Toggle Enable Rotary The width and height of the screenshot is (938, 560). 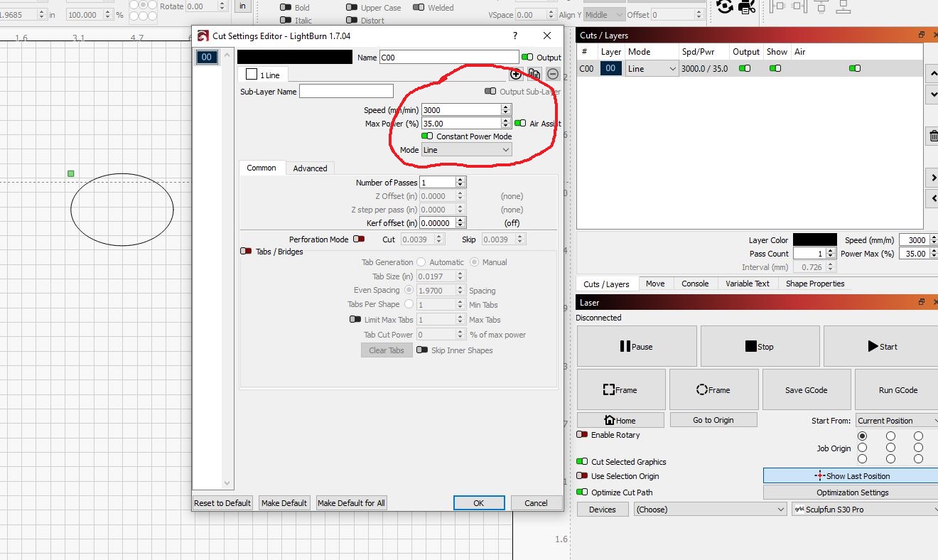582,434
